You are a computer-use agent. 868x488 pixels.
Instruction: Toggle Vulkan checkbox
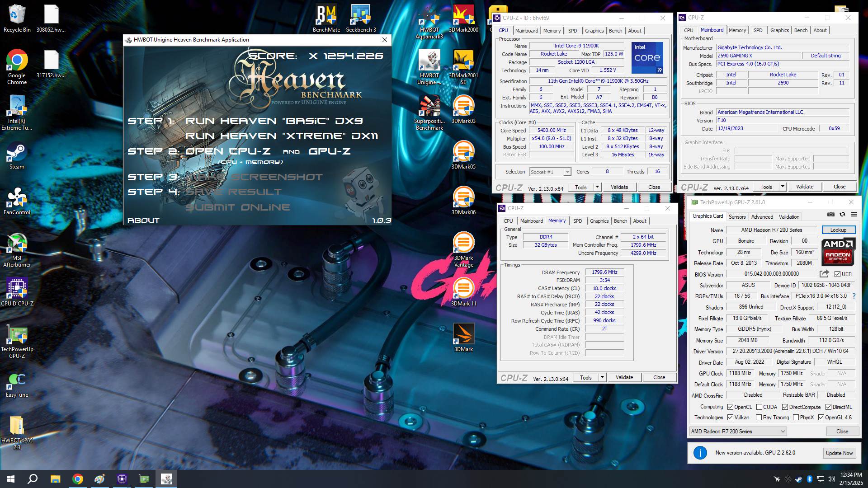click(730, 418)
